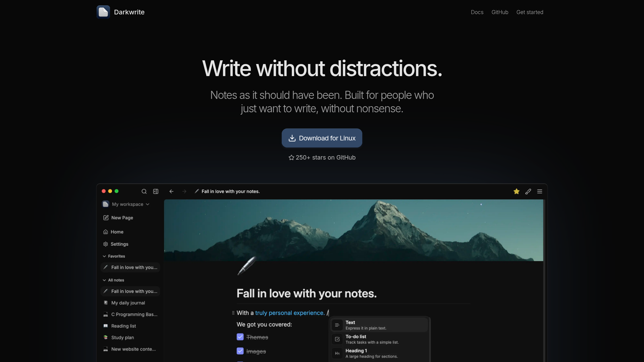Click truly personal experience link text
Viewport: 644px width, 362px height.
click(290, 313)
